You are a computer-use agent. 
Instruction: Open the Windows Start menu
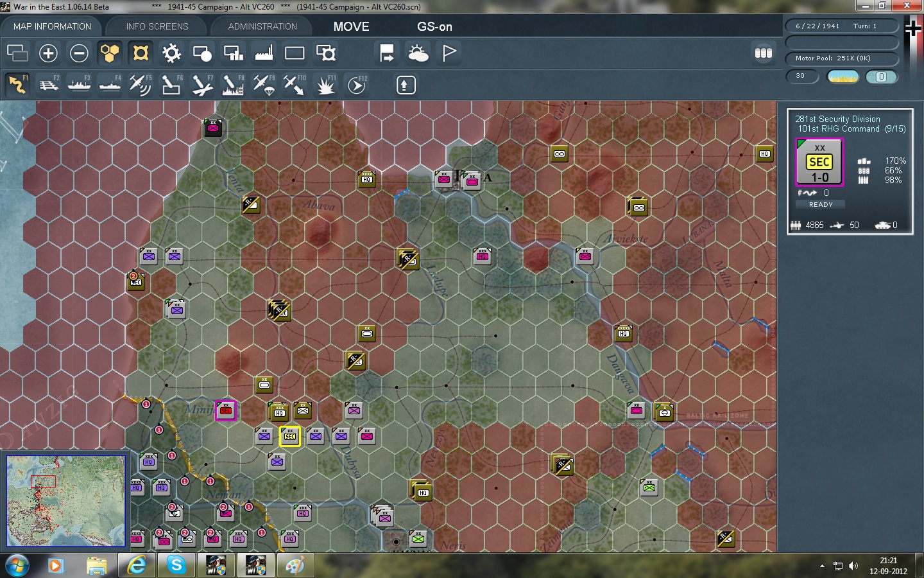point(17,566)
